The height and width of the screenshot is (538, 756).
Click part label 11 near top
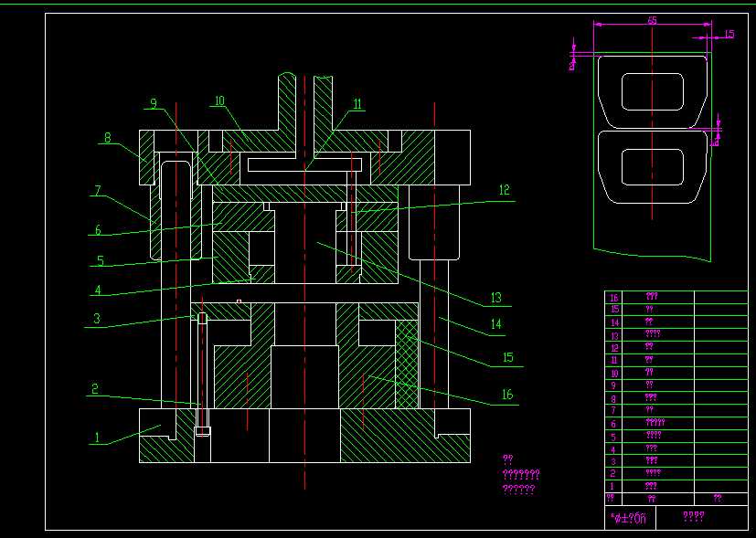tap(357, 104)
